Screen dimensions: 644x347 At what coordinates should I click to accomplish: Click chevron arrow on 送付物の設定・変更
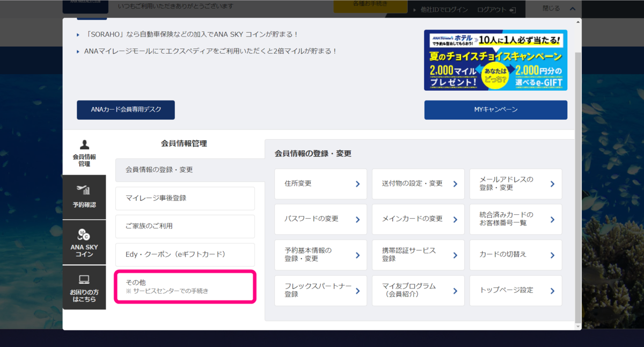[455, 184]
